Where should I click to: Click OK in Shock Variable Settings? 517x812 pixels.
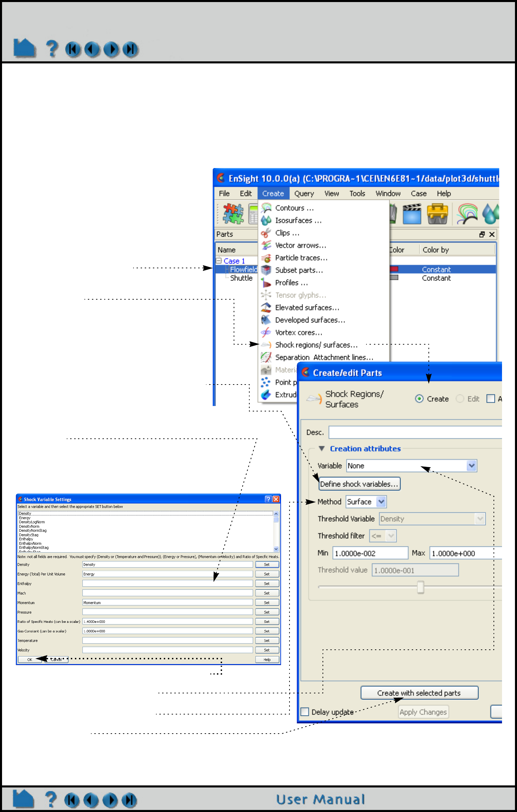30,660
